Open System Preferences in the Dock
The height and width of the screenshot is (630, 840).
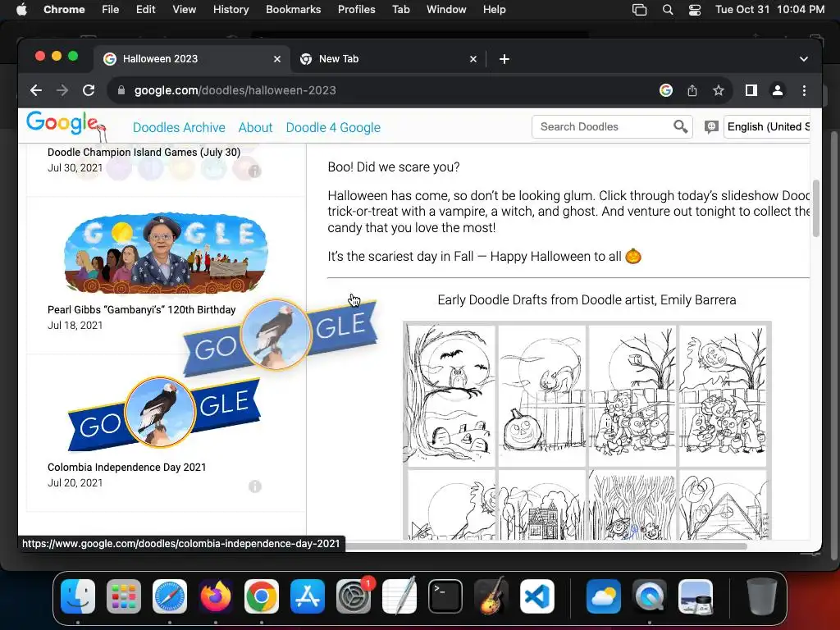coord(354,596)
